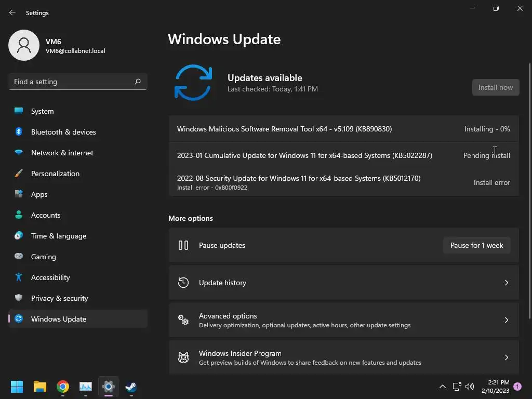Click the Apps icon in sidebar
532x399 pixels.
click(19, 194)
